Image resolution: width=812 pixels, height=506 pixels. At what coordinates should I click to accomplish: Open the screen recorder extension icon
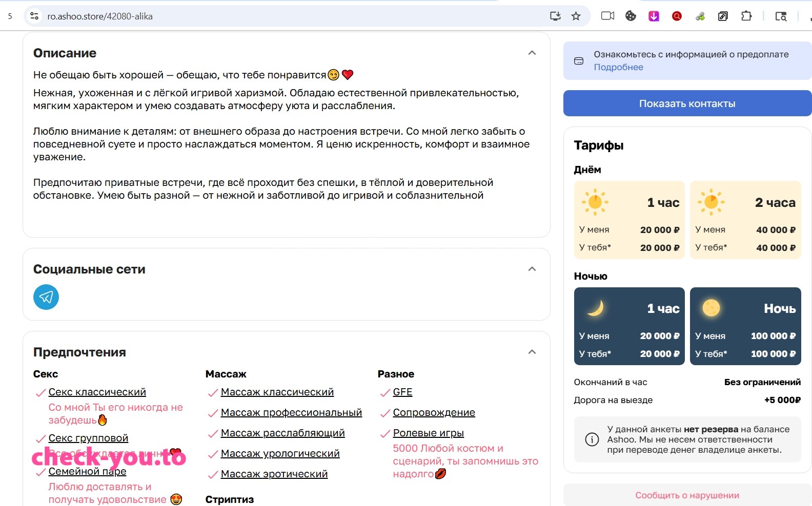pyautogui.click(x=608, y=16)
